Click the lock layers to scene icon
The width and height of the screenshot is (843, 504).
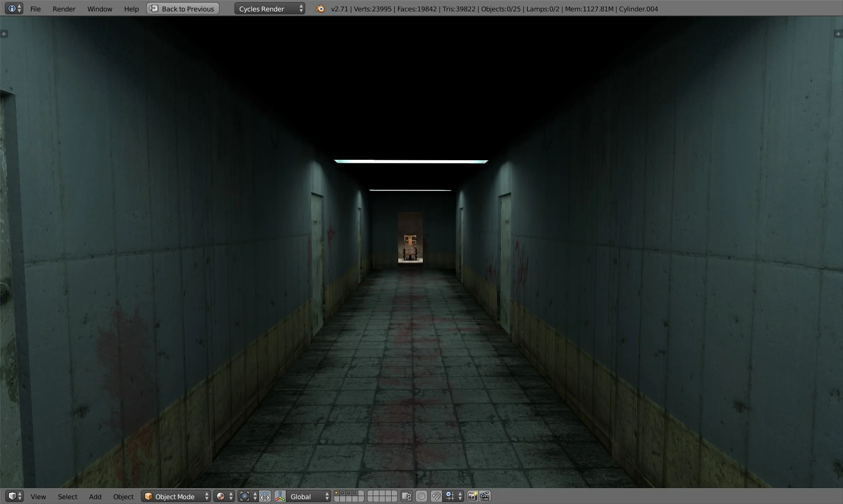point(407,496)
